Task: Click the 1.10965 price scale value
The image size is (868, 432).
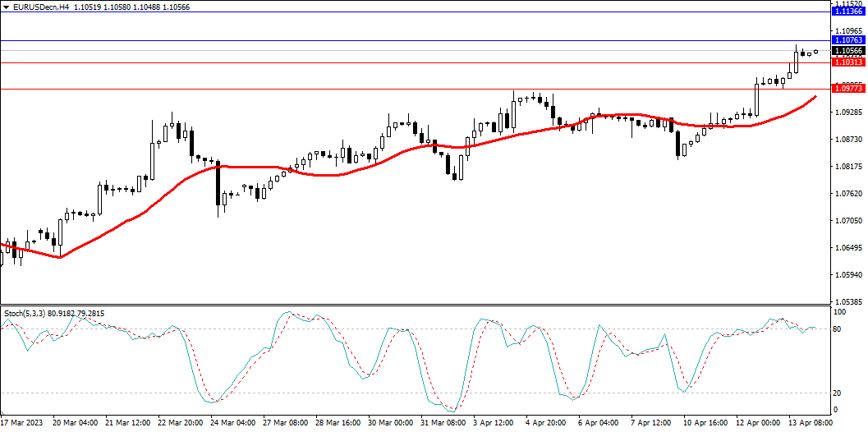Action: (850, 30)
